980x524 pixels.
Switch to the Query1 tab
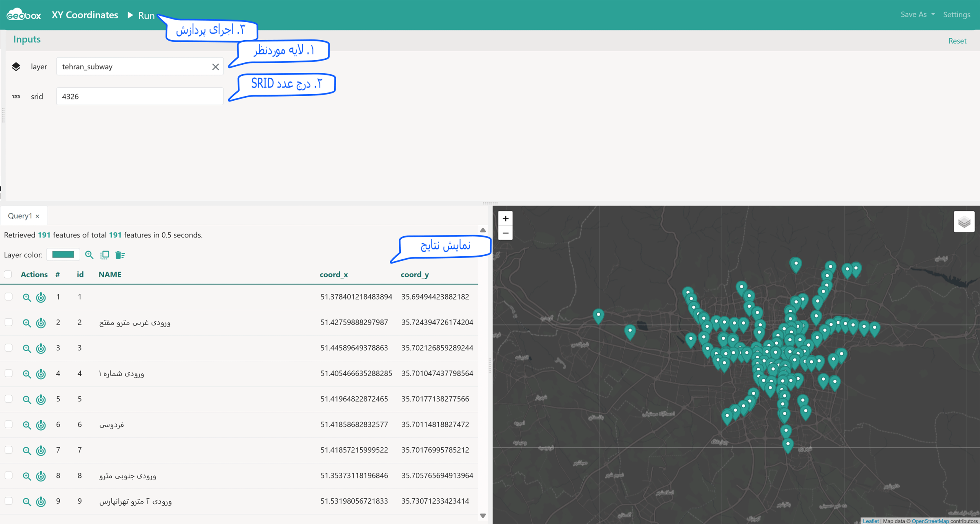point(20,216)
